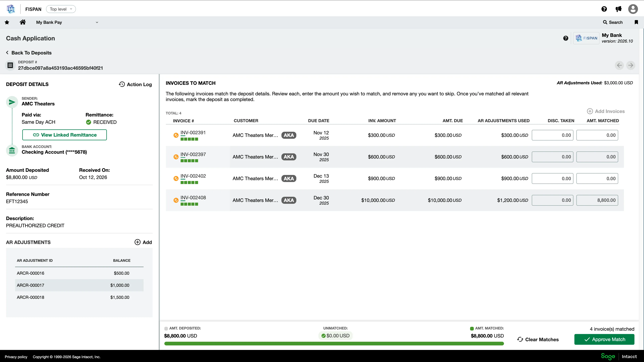The width and height of the screenshot is (644, 362).
Task: Go to the next deposit arrow
Action: tap(631, 66)
